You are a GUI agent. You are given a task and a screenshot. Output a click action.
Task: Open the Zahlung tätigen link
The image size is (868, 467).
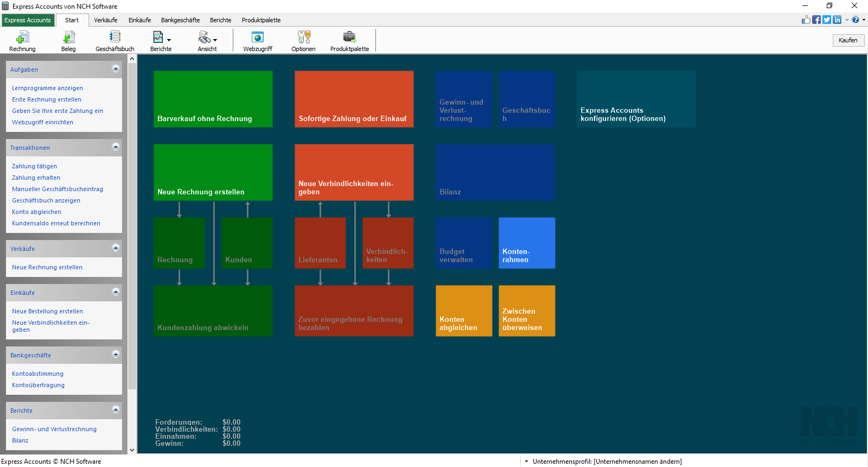pyautogui.click(x=35, y=166)
